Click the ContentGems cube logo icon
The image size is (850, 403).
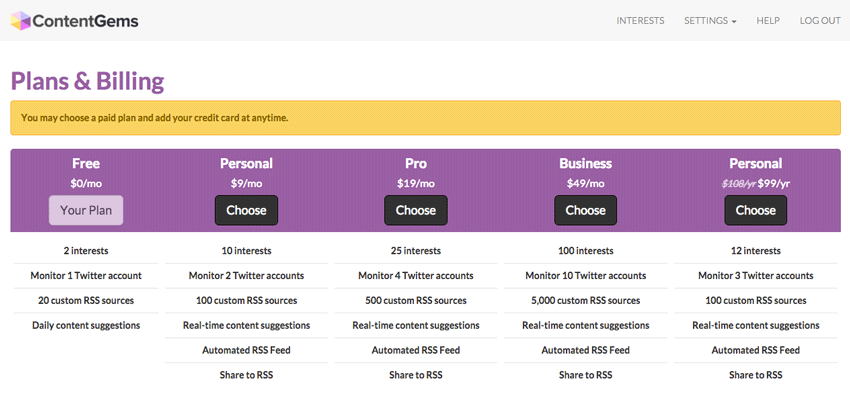(21, 21)
